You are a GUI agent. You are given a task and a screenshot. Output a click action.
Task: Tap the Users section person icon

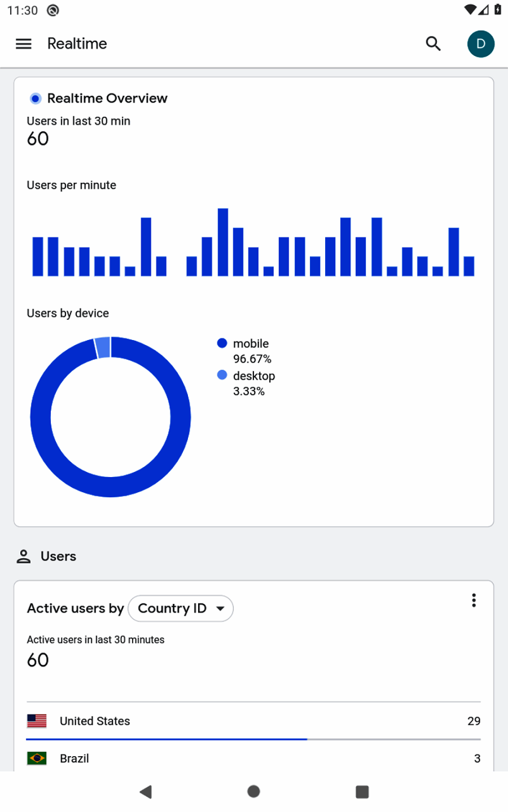[x=24, y=557]
